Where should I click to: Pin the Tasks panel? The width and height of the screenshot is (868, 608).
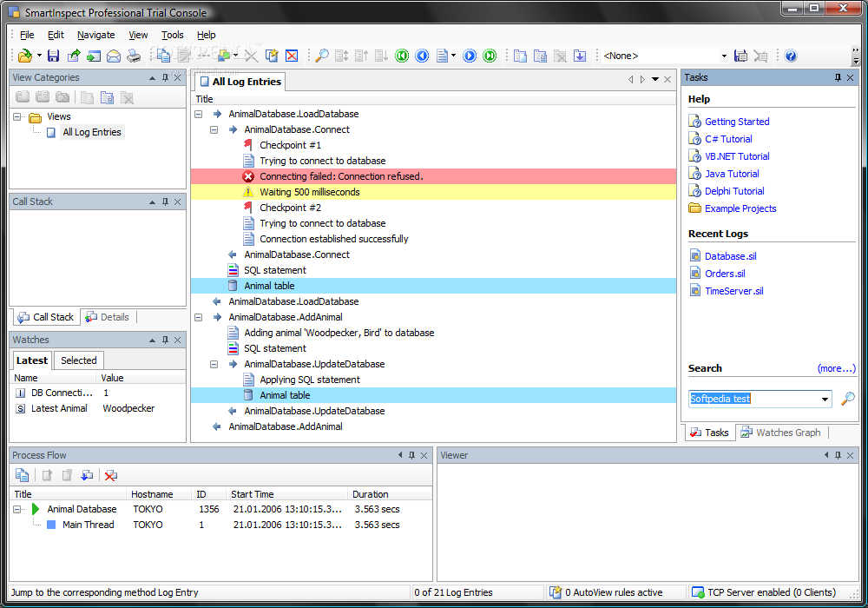[838, 77]
